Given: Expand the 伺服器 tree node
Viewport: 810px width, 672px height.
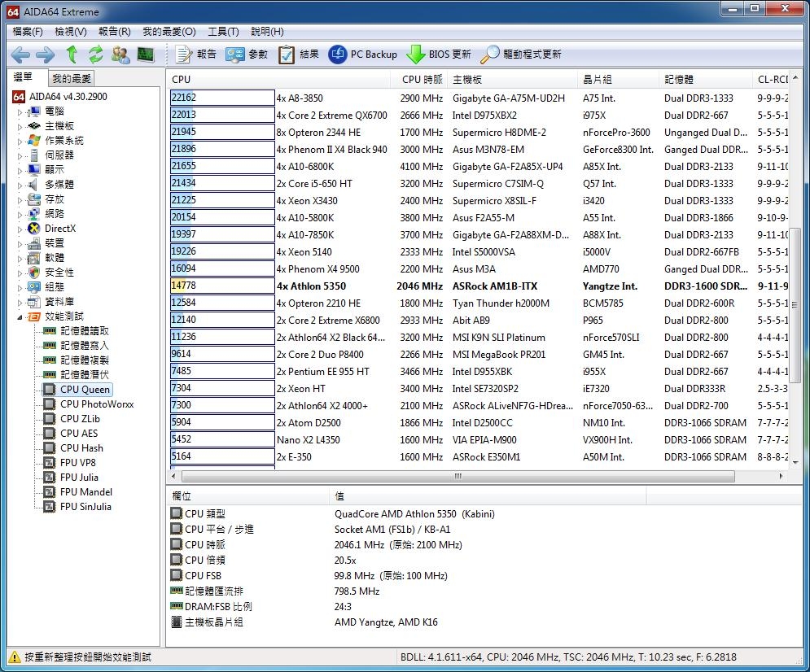Looking at the screenshot, I should (x=20, y=155).
